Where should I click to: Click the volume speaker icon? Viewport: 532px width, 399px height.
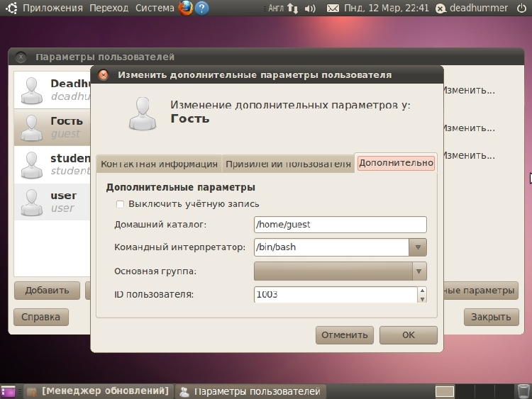coord(310,9)
